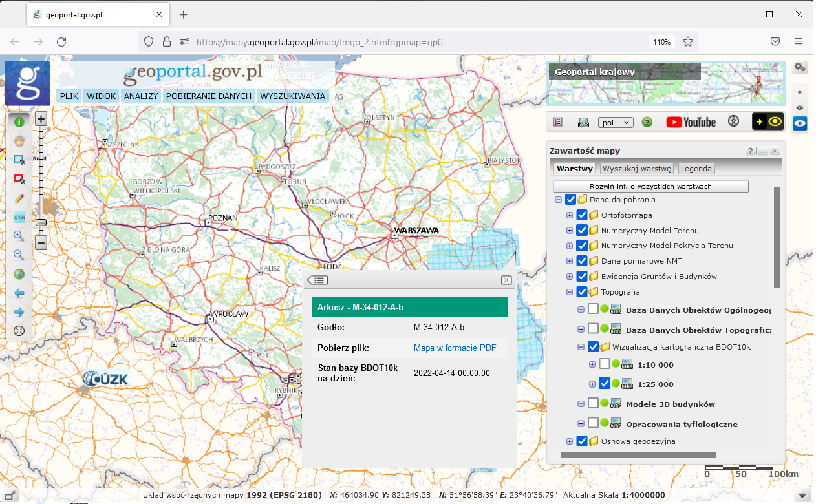This screenshot has height=504, width=816.
Task: Open the XYH coordinates tool
Action: 19,217
